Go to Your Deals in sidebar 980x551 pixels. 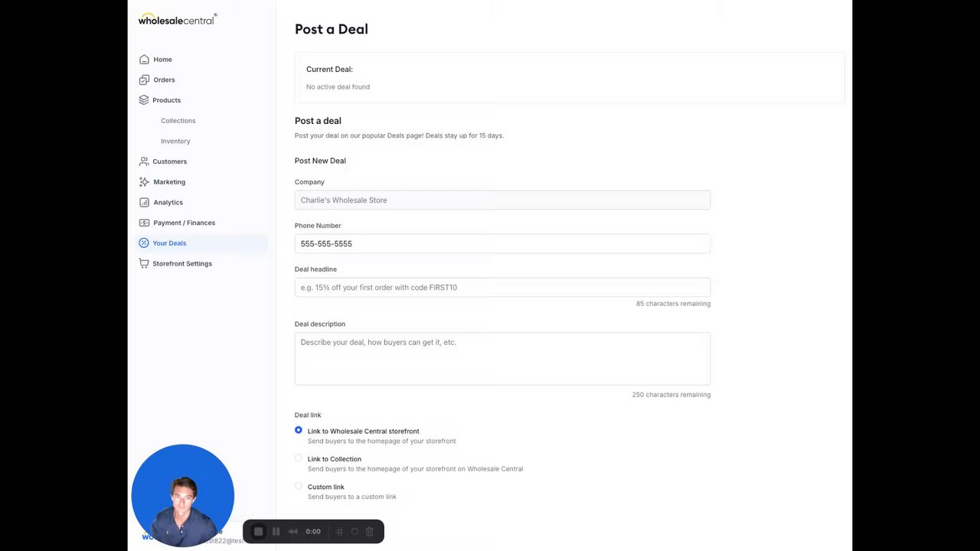[x=169, y=243]
